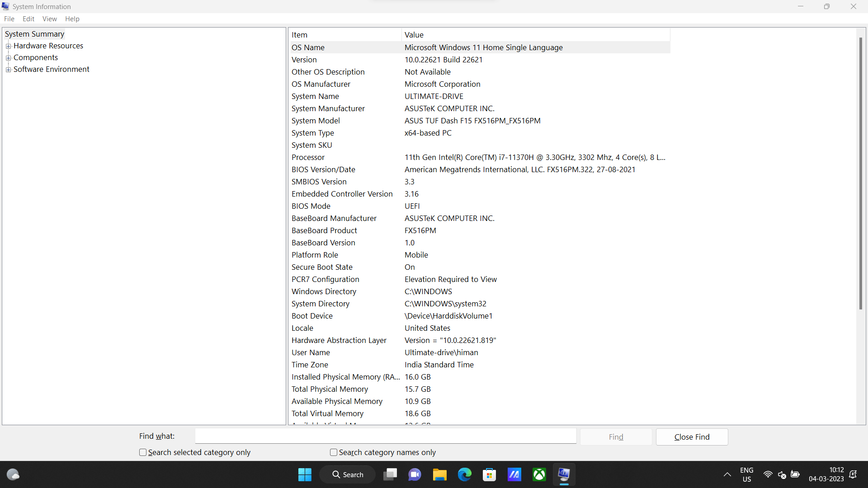Expand the Software Environment node
The height and width of the screenshot is (488, 868).
tap(8, 70)
